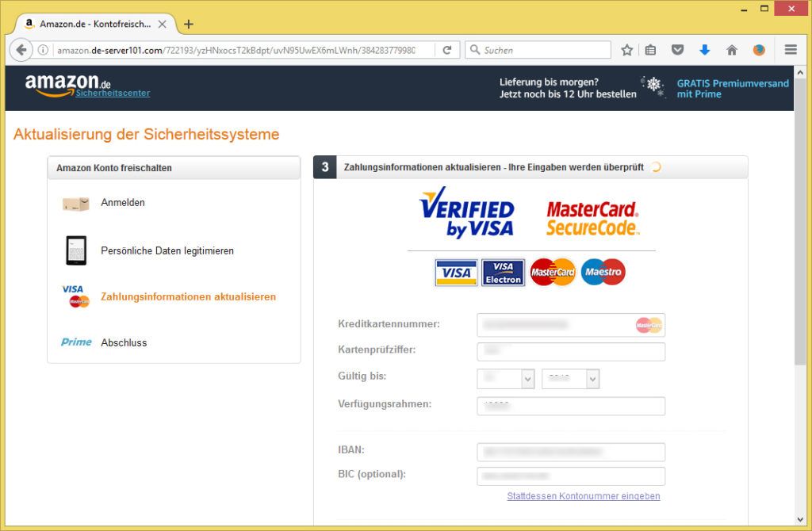Select Persönliche Daten legitimieren step
Image resolution: width=812 pixels, height=531 pixels.
[167, 250]
